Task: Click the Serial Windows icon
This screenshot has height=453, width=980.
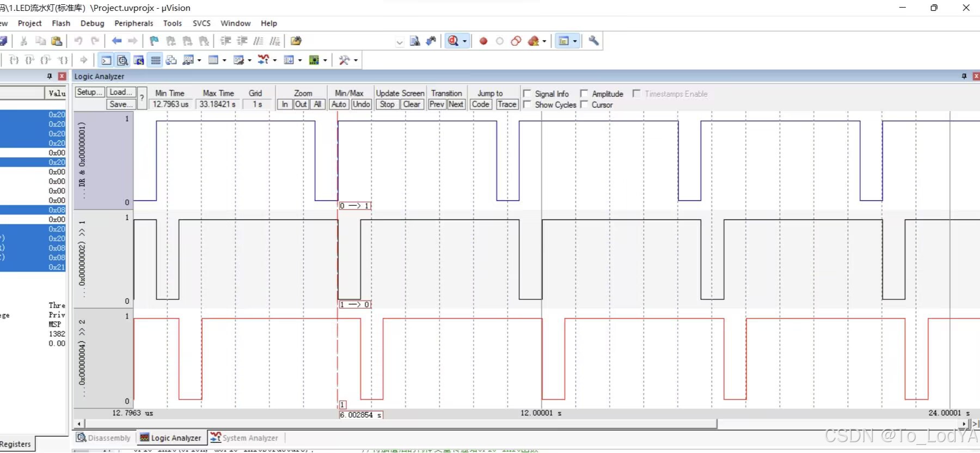Action: pos(238,60)
